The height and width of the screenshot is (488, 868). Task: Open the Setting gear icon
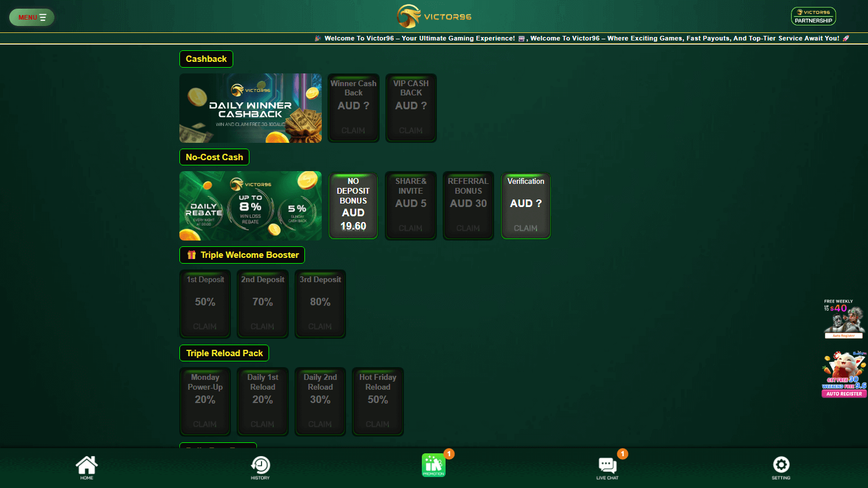click(x=781, y=465)
